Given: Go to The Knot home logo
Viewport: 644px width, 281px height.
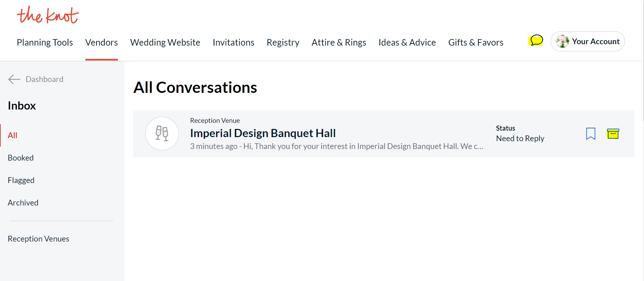Looking at the screenshot, I should [48, 15].
